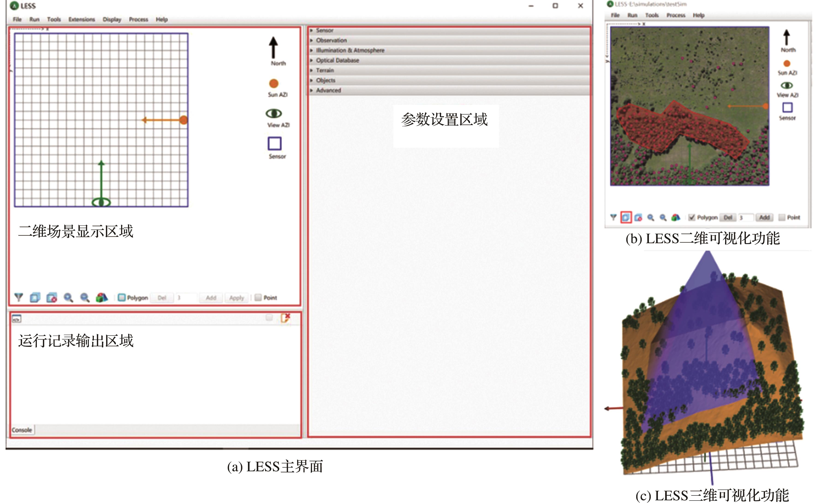
Task: Click the clear console icon with red X
Action: [x=285, y=318]
